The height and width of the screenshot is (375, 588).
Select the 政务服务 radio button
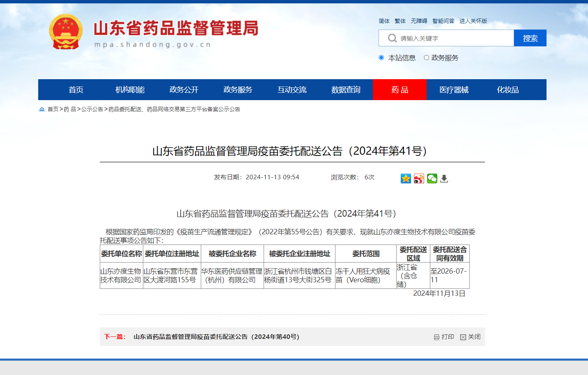[x=426, y=58]
